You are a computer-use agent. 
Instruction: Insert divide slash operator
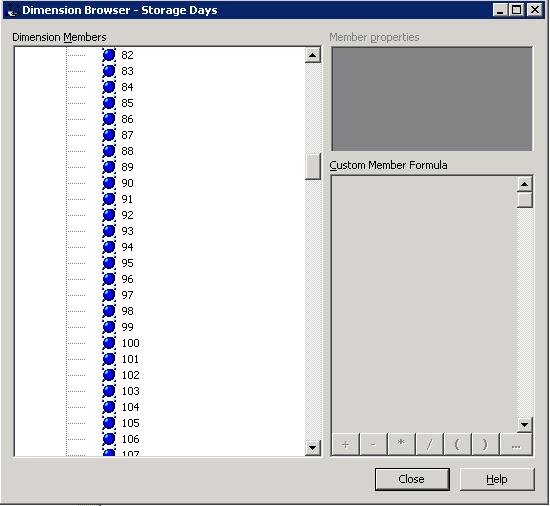click(430, 444)
